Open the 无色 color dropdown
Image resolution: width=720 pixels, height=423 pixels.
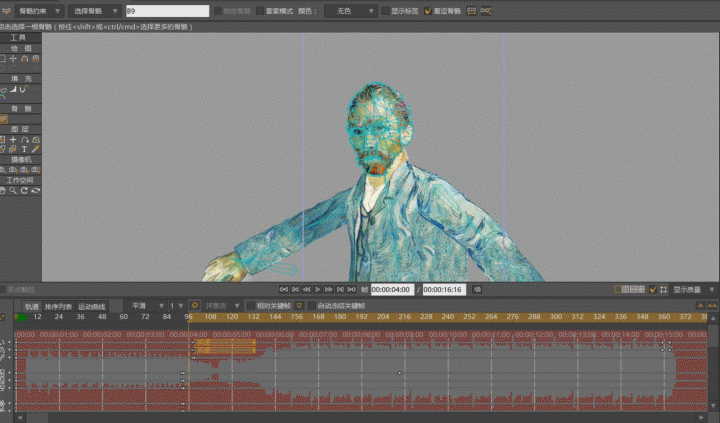(349, 11)
